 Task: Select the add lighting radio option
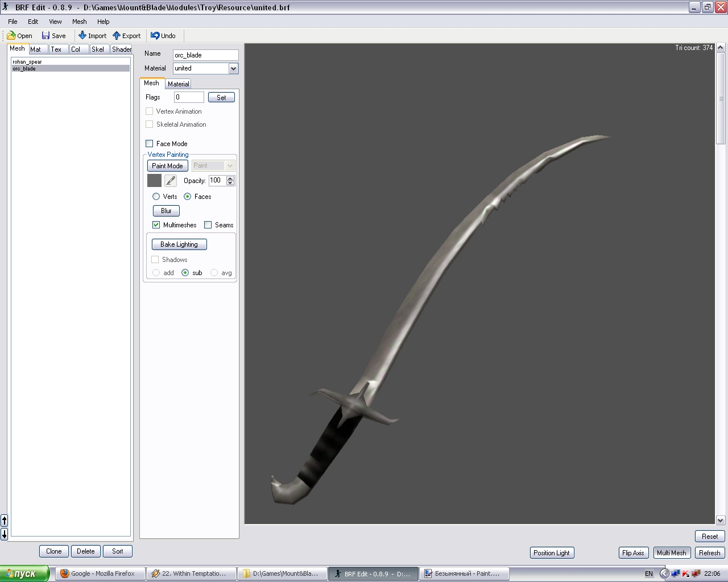(156, 273)
